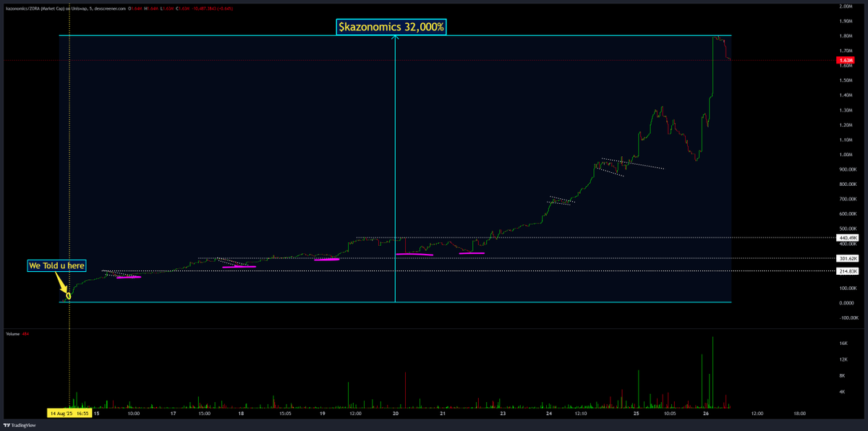
Task: Click the 16K volume axis label
Action: (x=843, y=344)
